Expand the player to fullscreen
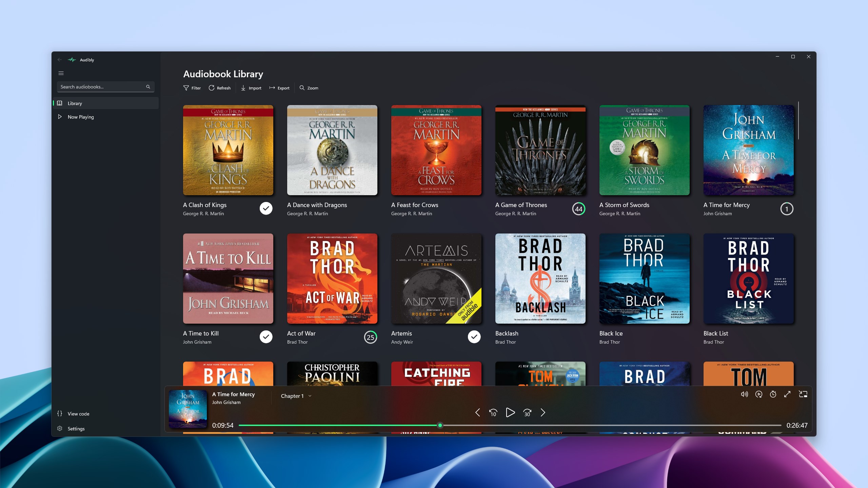Image resolution: width=868 pixels, height=488 pixels. 788,394
